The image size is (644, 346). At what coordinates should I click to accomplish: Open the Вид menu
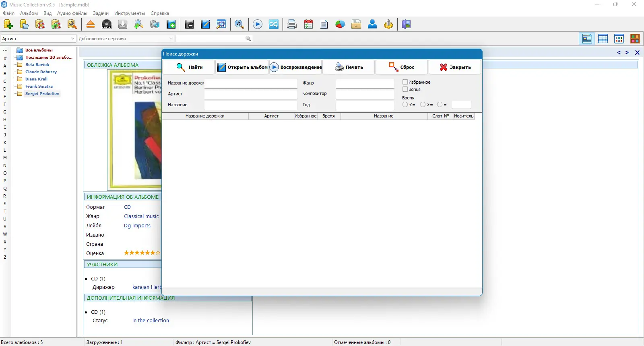(47, 13)
